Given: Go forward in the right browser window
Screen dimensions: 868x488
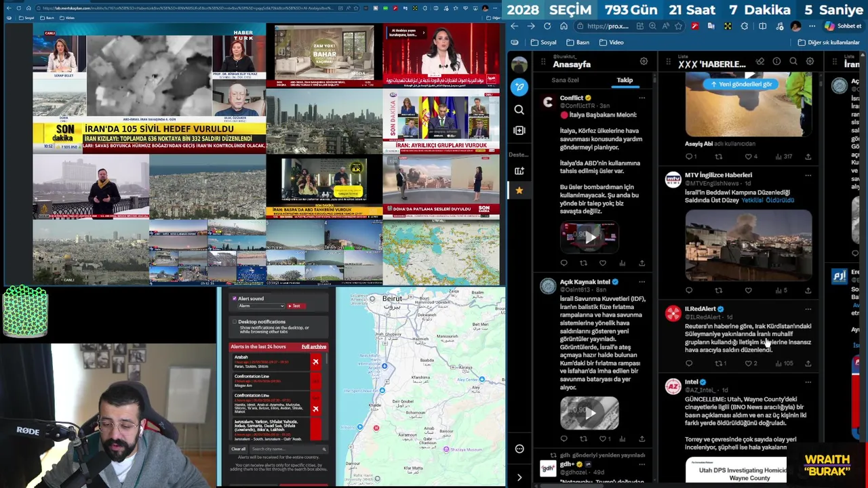Looking at the screenshot, I should [530, 26].
